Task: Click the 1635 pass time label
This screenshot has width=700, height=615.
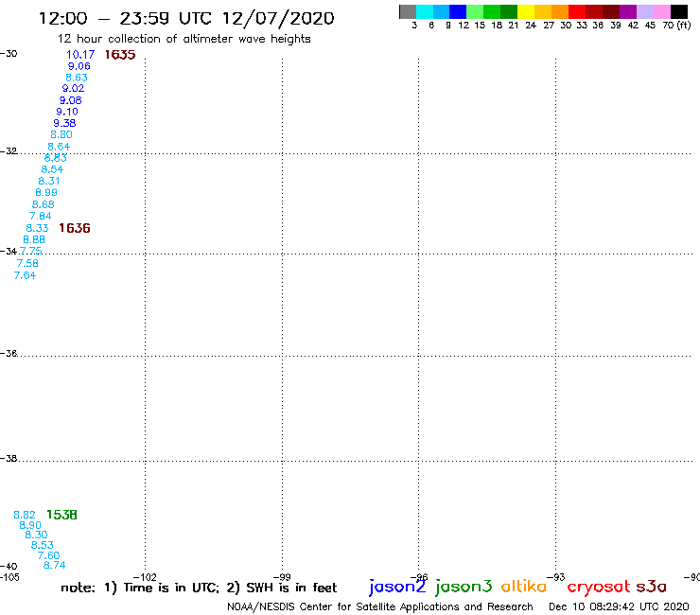Action: pyautogui.click(x=120, y=55)
